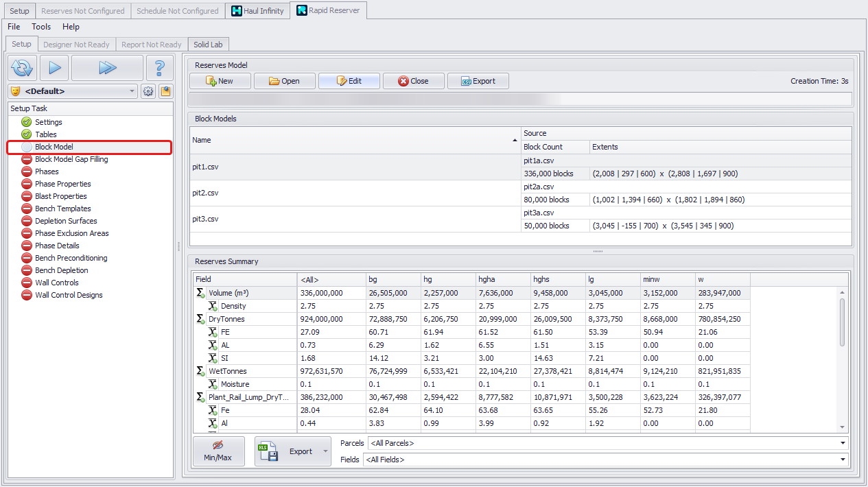Select Phase Properties setup task
Screen dimensions: 868x487
(62, 184)
